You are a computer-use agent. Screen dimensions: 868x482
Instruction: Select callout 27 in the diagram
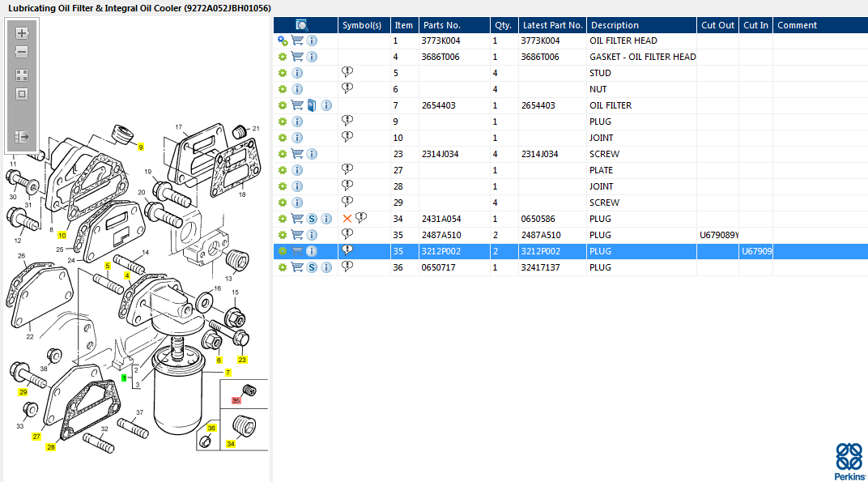click(x=36, y=437)
